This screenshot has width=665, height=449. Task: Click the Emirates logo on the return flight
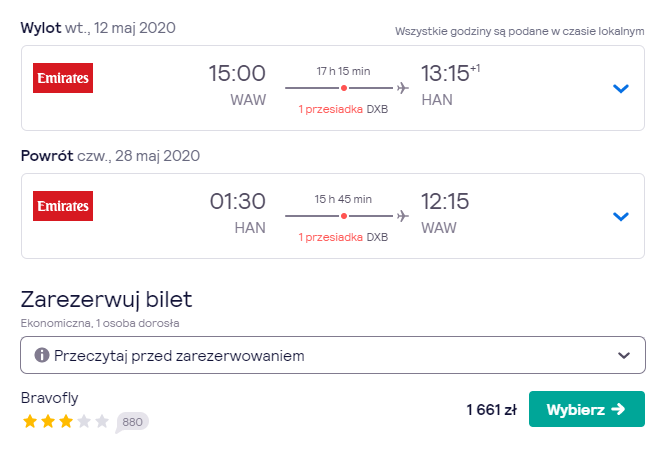pyautogui.click(x=63, y=206)
